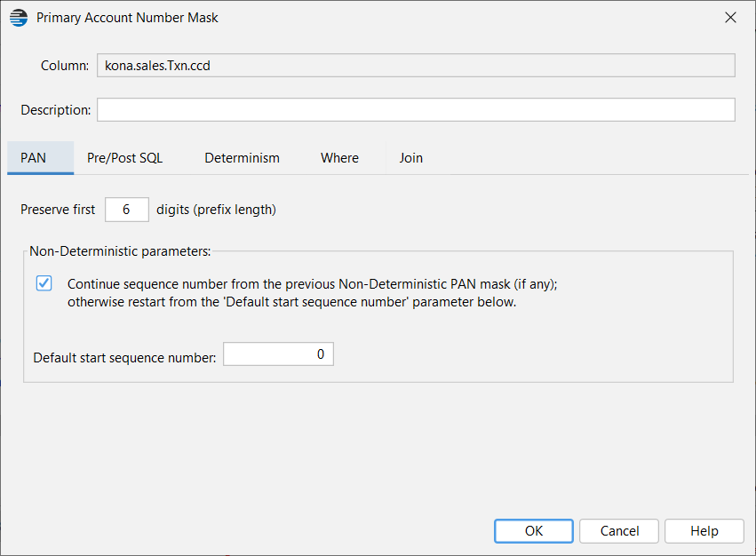Click the 'Non-Deterministic parameters:' group label

click(x=120, y=251)
